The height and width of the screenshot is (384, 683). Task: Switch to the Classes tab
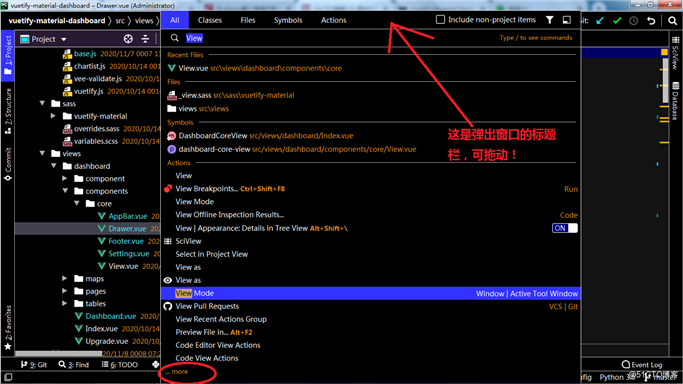[210, 20]
